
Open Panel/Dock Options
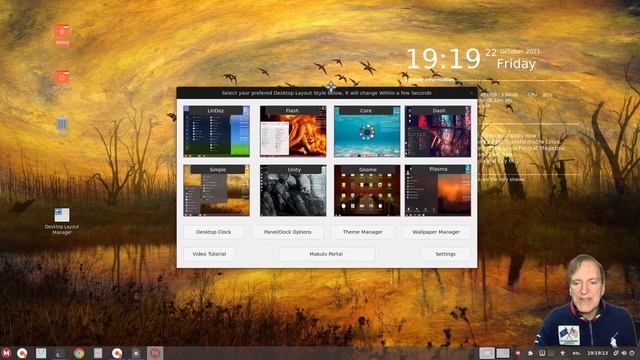[x=288, y=232]
